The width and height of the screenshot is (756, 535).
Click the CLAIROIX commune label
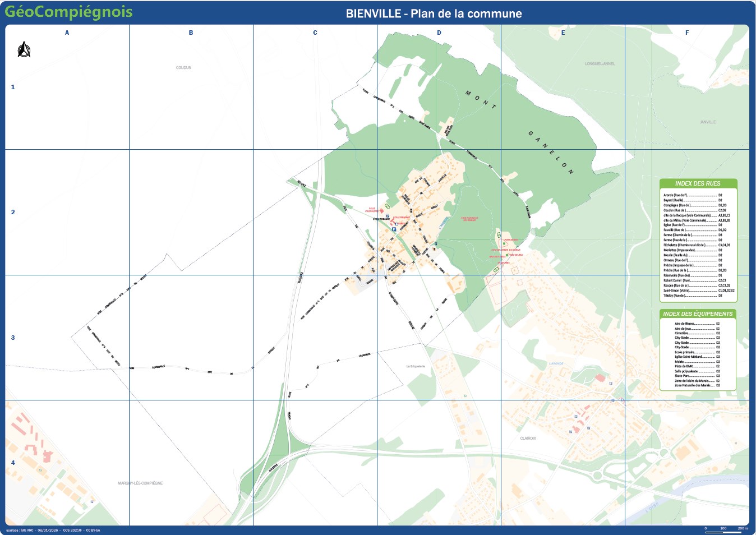528,439
